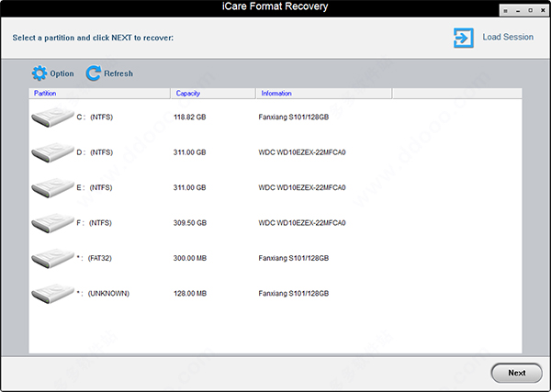The image size is (551, 392).
Task: Sort by the Partition column header
Action: [99, 94]
